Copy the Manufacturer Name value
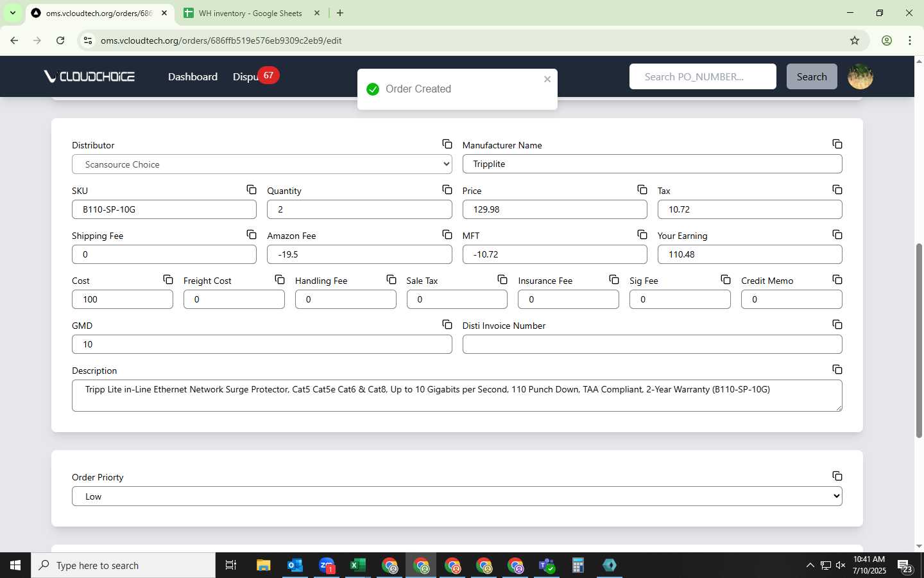The height and width of the screenshot is (578, 924). point(837,144)
